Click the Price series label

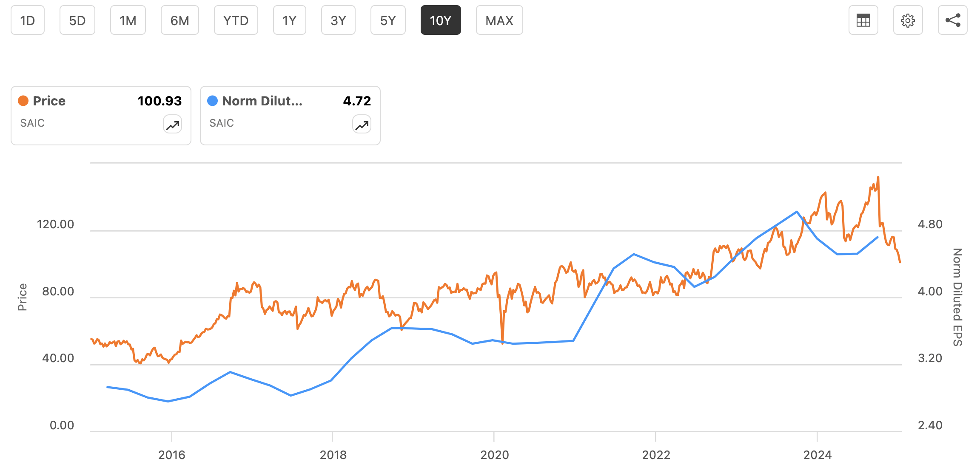coord(49,101)
